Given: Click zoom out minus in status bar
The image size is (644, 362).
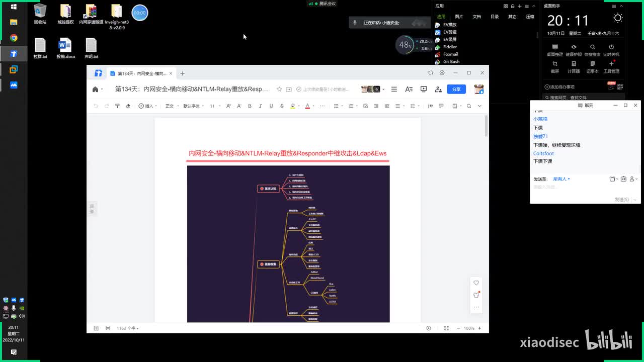Looking at the screenshot, I should (x=458, y=328).
